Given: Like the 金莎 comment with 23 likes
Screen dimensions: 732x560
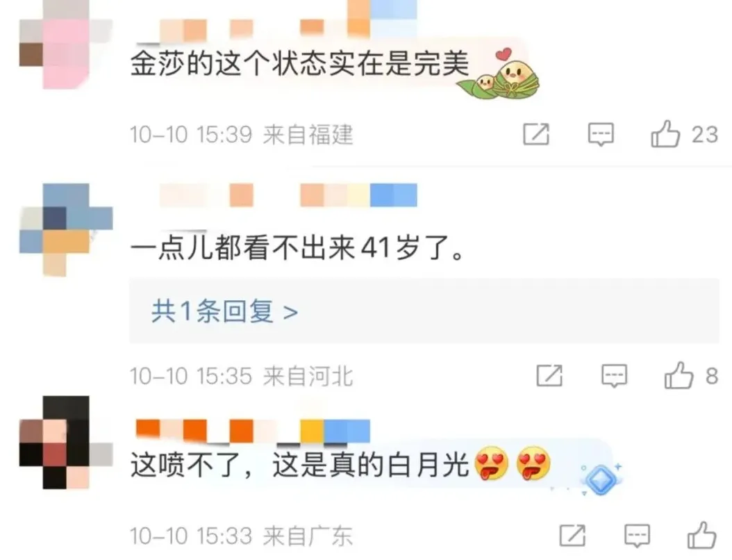Looking at the screenshot, I should pos(665,134).
